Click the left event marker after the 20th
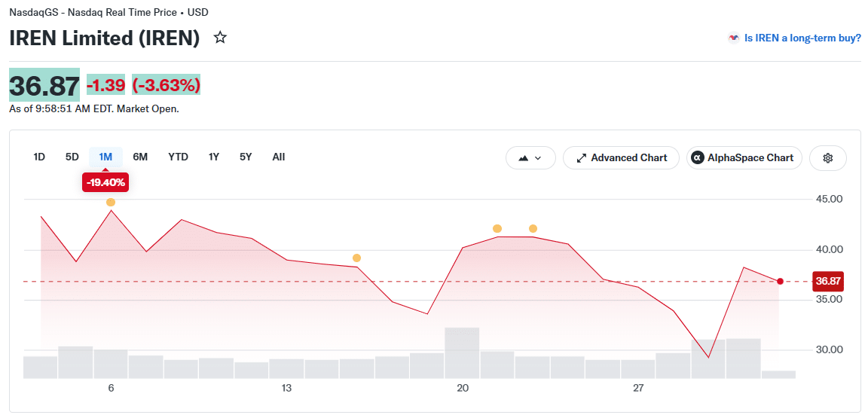The image size is (868, 418). click(497, 229)
